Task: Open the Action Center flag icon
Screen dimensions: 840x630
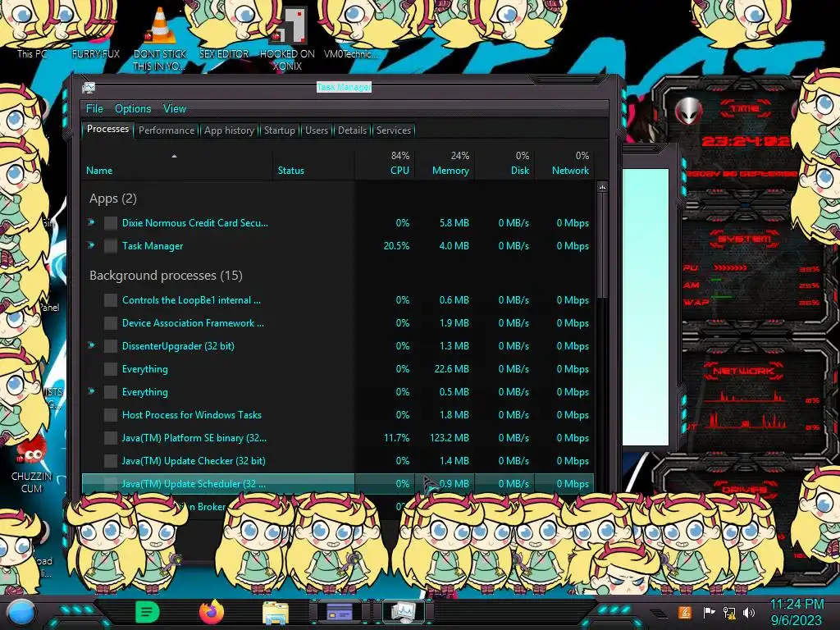Action: tap(709, 612)
